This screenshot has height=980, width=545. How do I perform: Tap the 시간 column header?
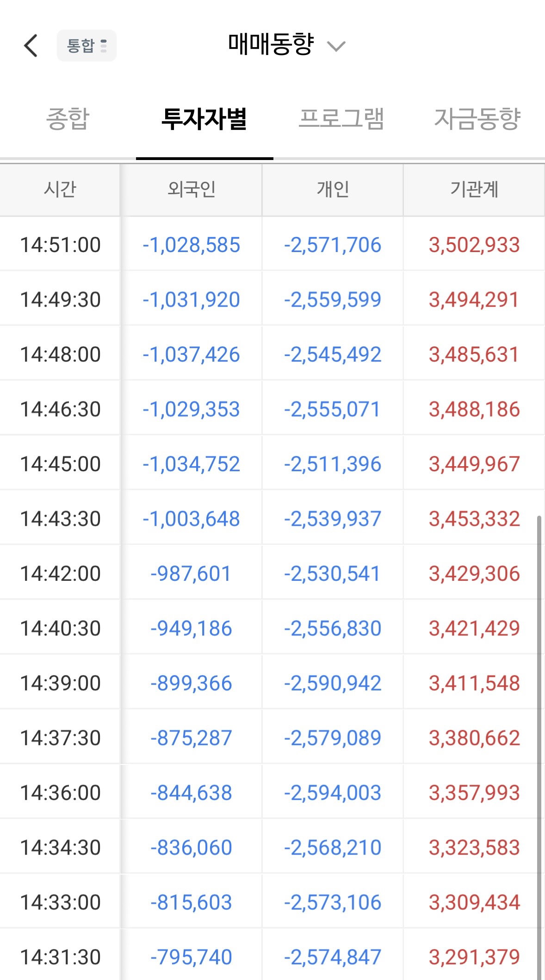coord(60,189)
